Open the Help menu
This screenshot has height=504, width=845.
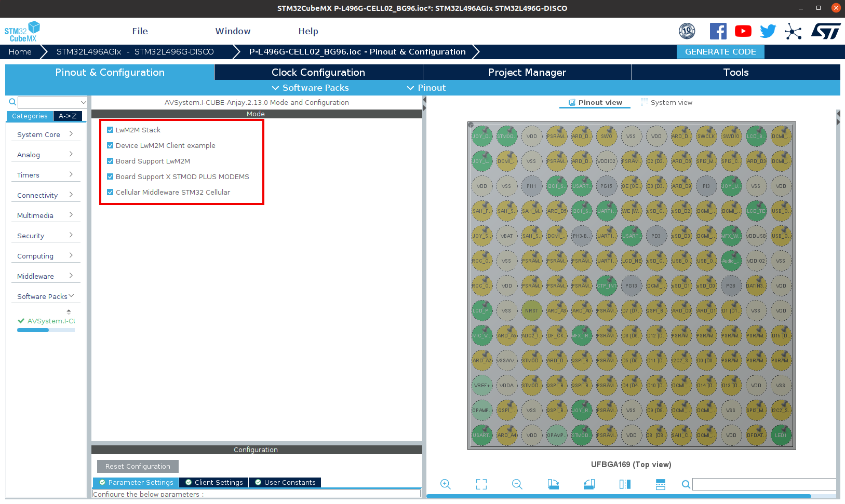point(308,31)
